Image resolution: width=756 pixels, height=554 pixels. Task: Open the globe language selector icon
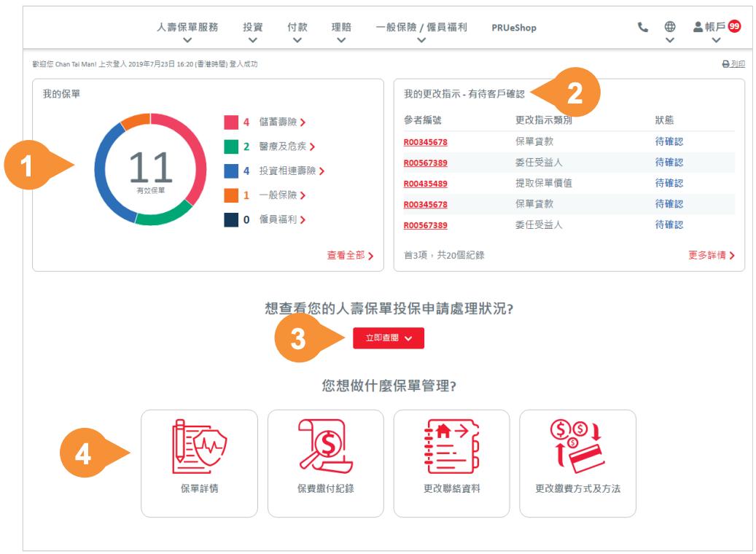click(x=669, y=28)
